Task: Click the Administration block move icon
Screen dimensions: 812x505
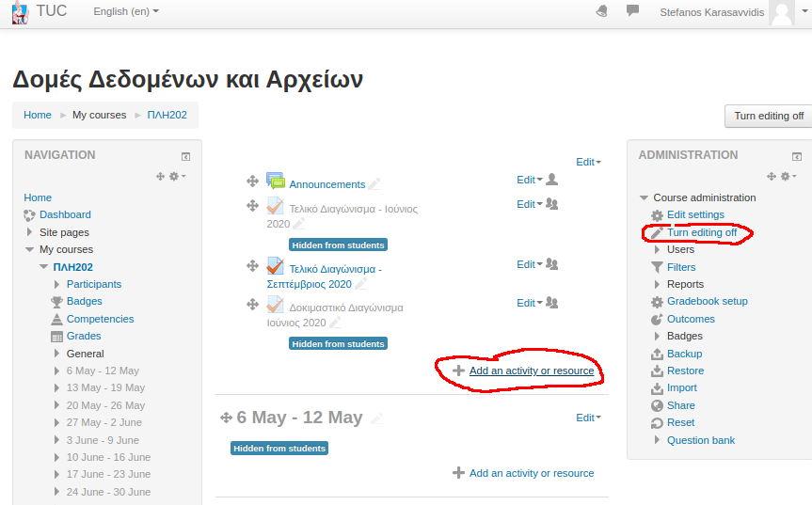Action: point(772,176)
